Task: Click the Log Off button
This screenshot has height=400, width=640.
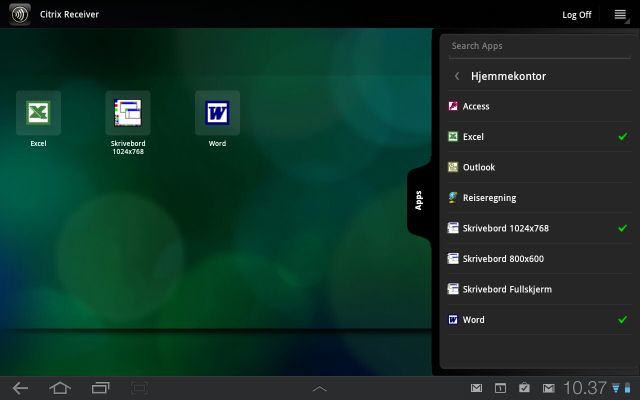Action: (577, 15)
